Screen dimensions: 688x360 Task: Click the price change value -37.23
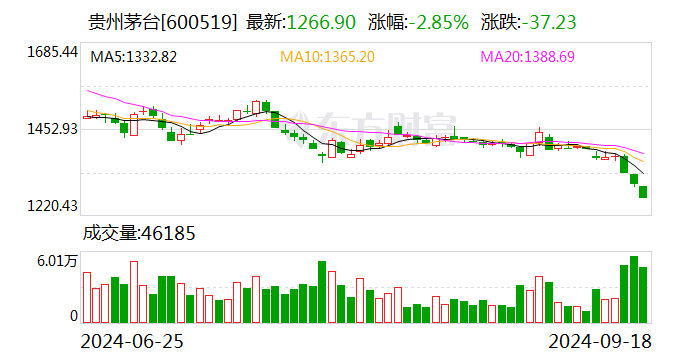coord(548,22)
